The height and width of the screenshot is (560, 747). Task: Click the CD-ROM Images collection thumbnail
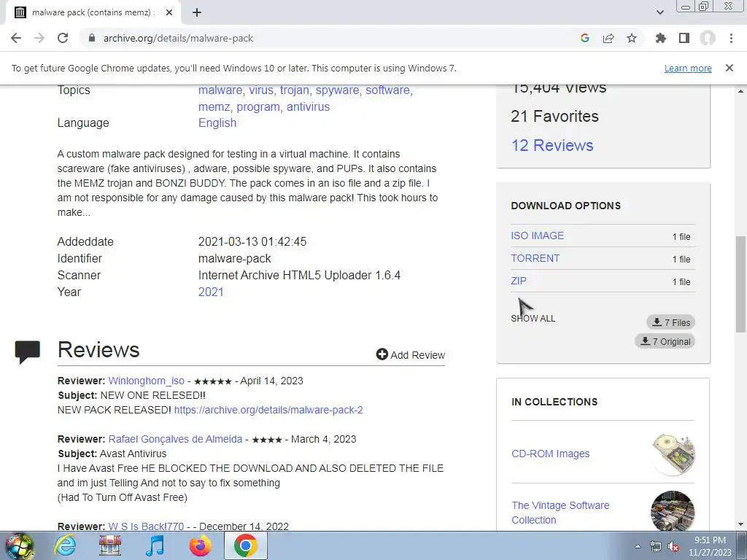(x=673, y=454)
